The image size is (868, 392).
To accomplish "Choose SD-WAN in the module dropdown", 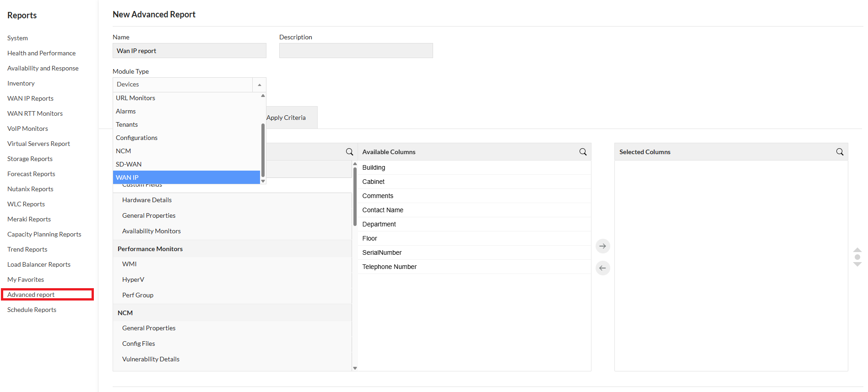I will 186,164.
